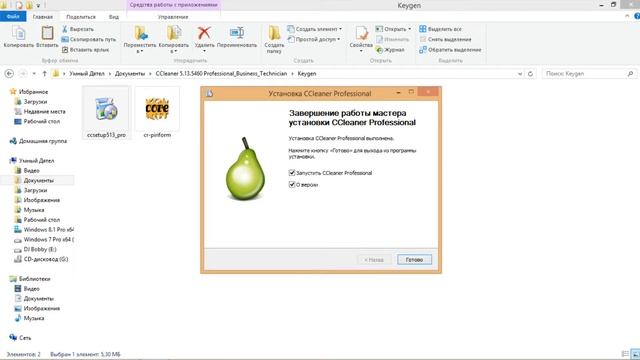Click Умный Дител in the breadcrumb
The image size is (640, 360).
(x=87, y=73)
